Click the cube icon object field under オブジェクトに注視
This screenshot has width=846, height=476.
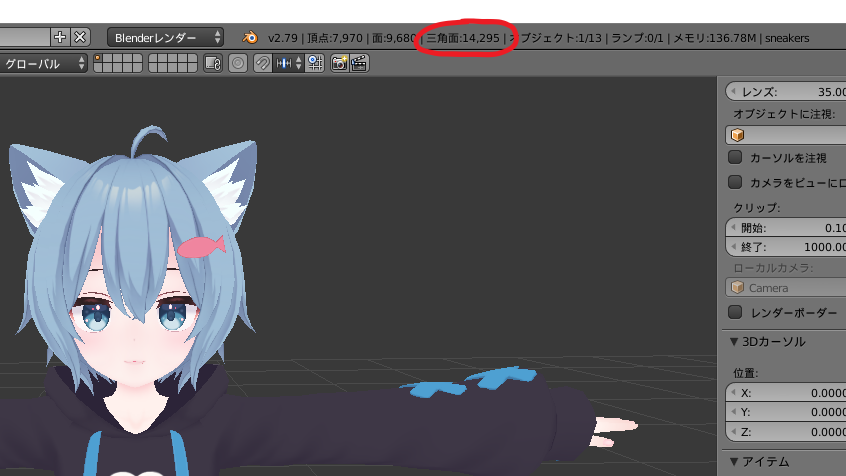786,135
